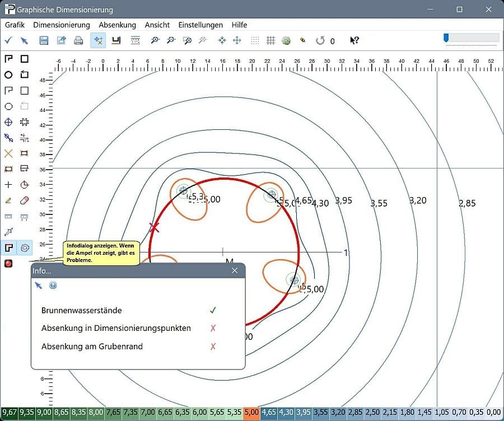Click the blue slider handle top right
This screenshot has width=504, height=421.
click(446, 38)
